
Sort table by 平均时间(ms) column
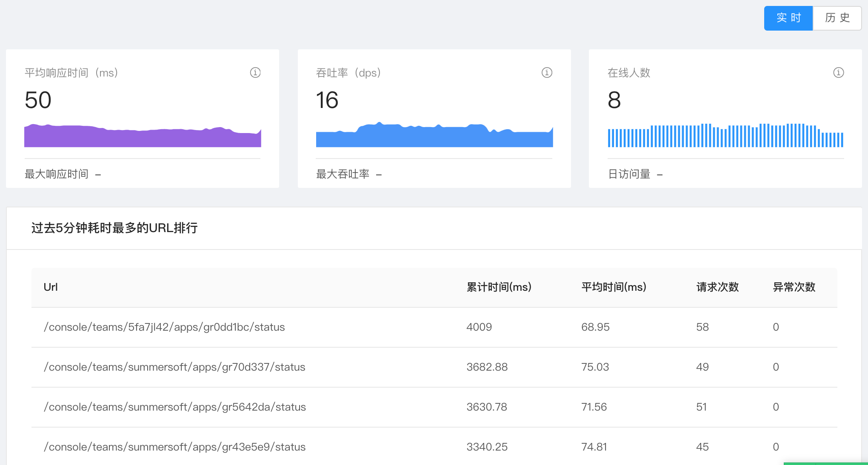614,287
